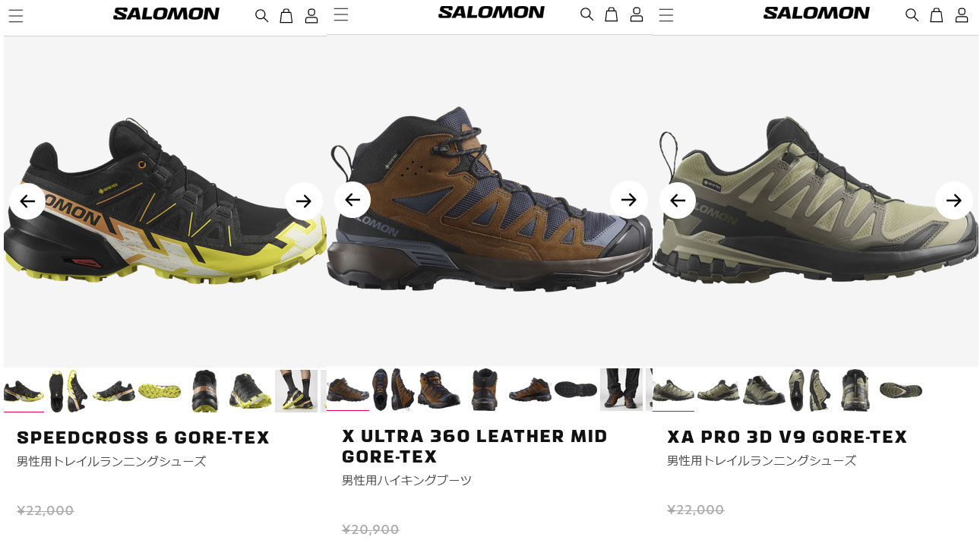The image size is (980, 540).
Task: Select XA Pro 3D top-and-sole pair thumbnail
Action: (x=810, y=390)
